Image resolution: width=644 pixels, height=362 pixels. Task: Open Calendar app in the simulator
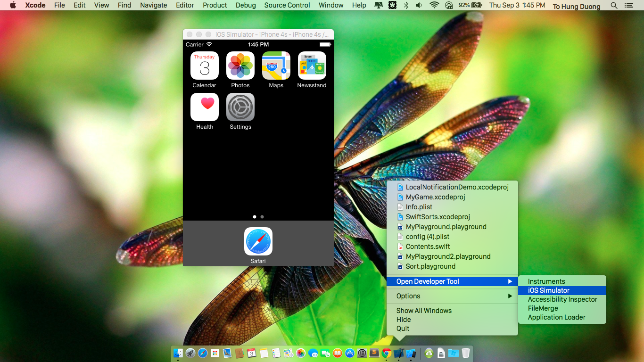click(205, 66)
